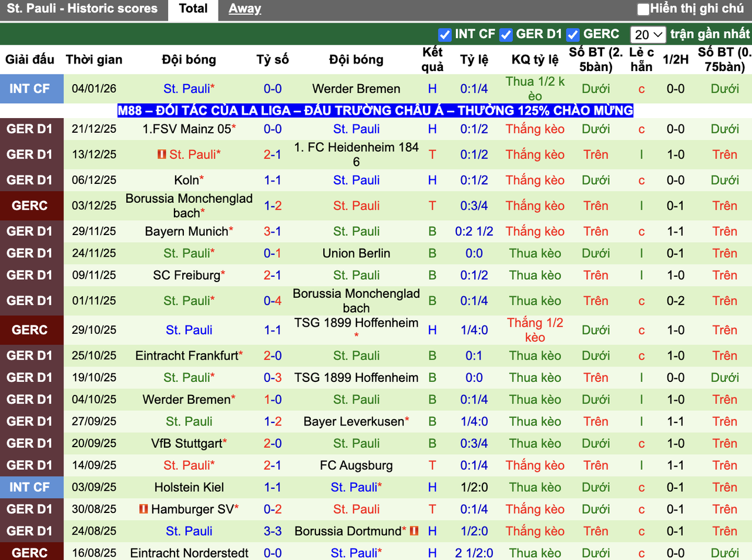
Task: Open the Holstein Kiel team link
Action: click(189, 487)
